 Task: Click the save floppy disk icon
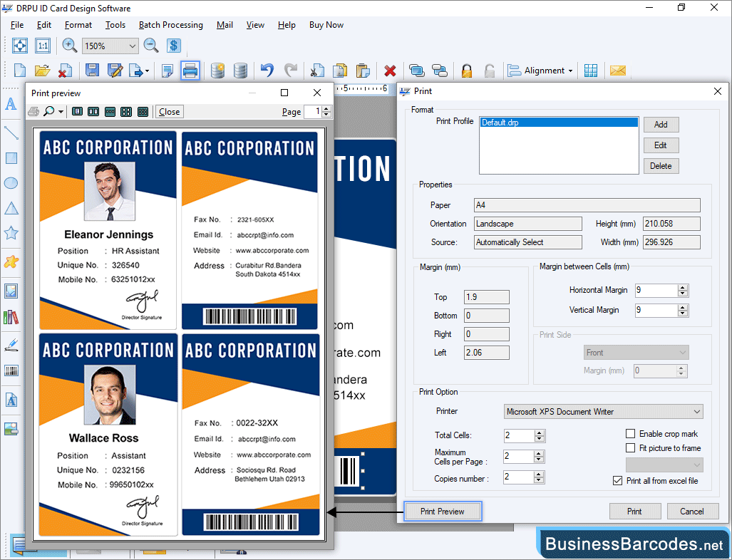tap(92, 71)
